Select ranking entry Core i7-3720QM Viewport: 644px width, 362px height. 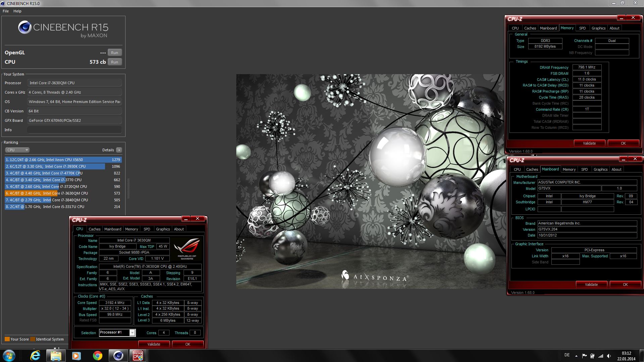(x=63, y=187)
